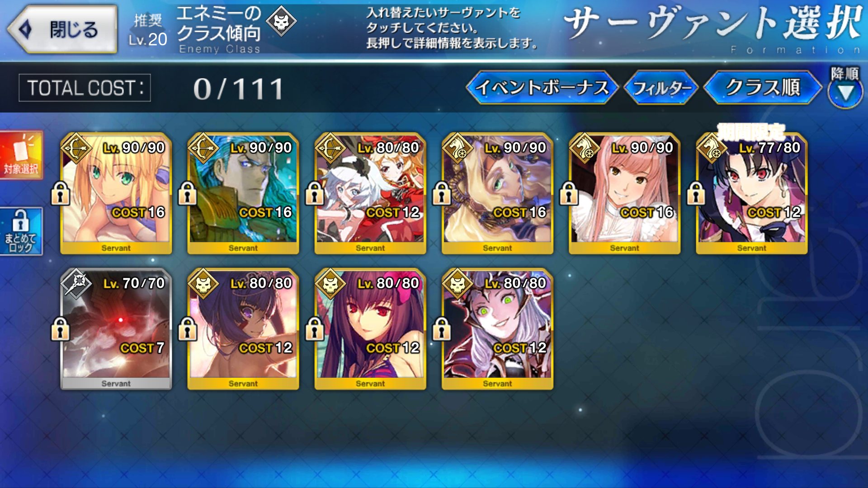868x488 pixels.
Task: Toggle lock on first Lv. 90/90 Archer card
Action: click(60, 193)
